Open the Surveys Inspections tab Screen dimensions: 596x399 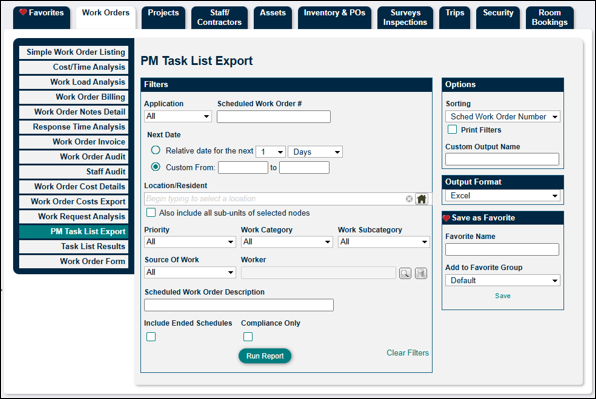click(x=405, y=17)
